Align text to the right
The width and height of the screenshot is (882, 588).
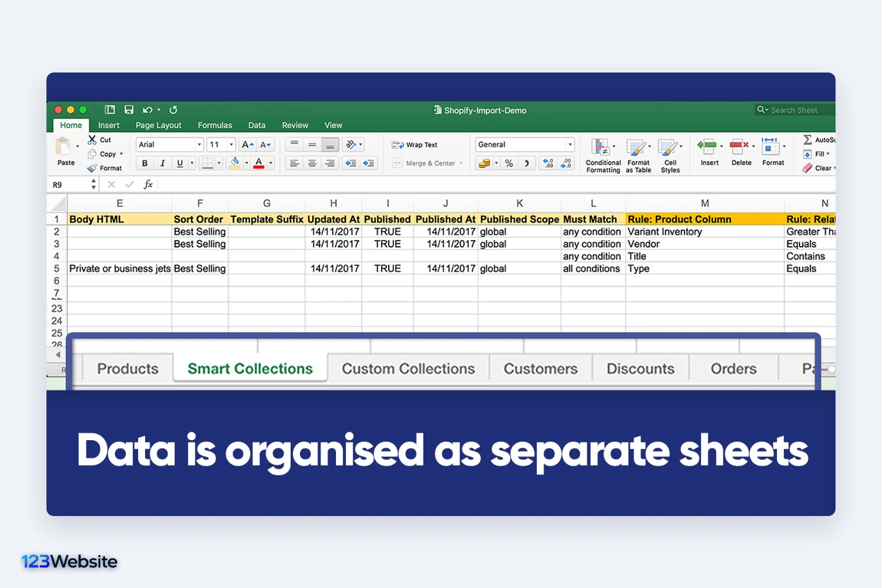(330, 164)
